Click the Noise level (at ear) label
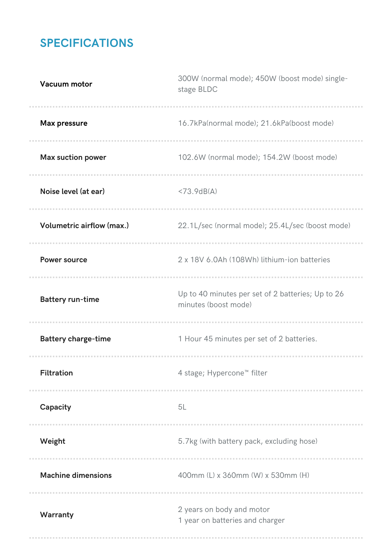This screenshot has width=392, height=555. pyautogui.click(x=72, y=191)
